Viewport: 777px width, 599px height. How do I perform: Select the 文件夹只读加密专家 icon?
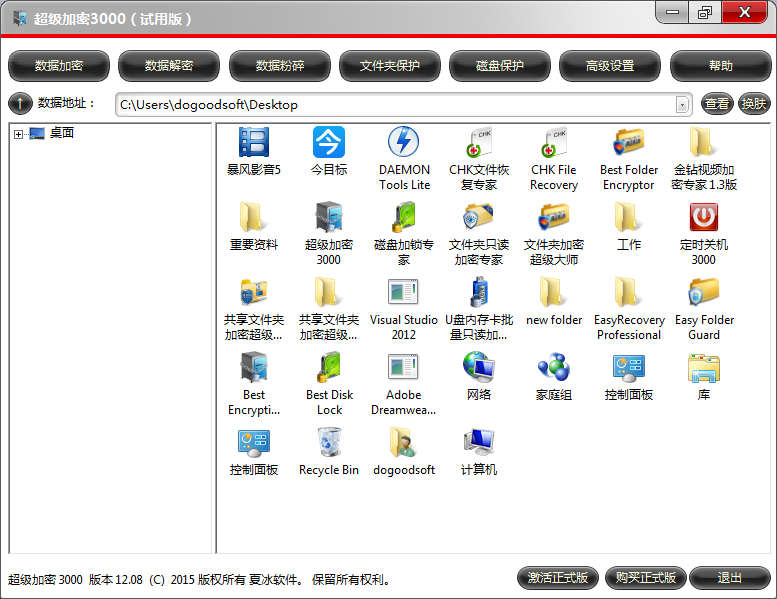(479, 218)
